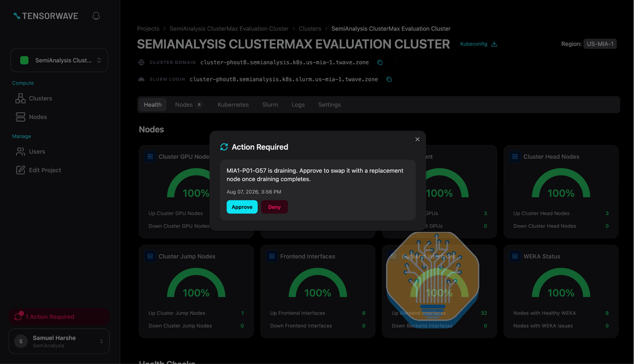The width and height of the screenshot is (634, 364).
Task: Open Users from the sidebar icon
Action: (20, 152)
